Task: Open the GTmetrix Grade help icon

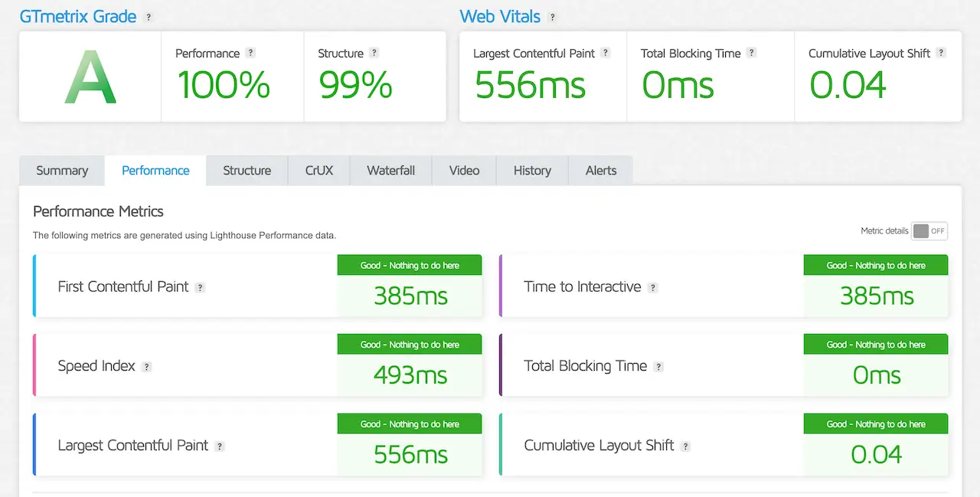Action: point(150,16)
